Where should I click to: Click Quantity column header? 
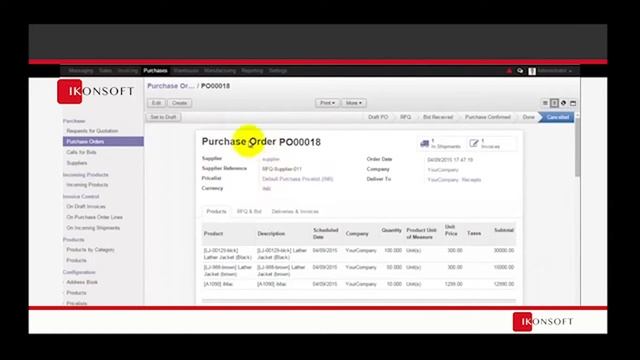point(391,230)
